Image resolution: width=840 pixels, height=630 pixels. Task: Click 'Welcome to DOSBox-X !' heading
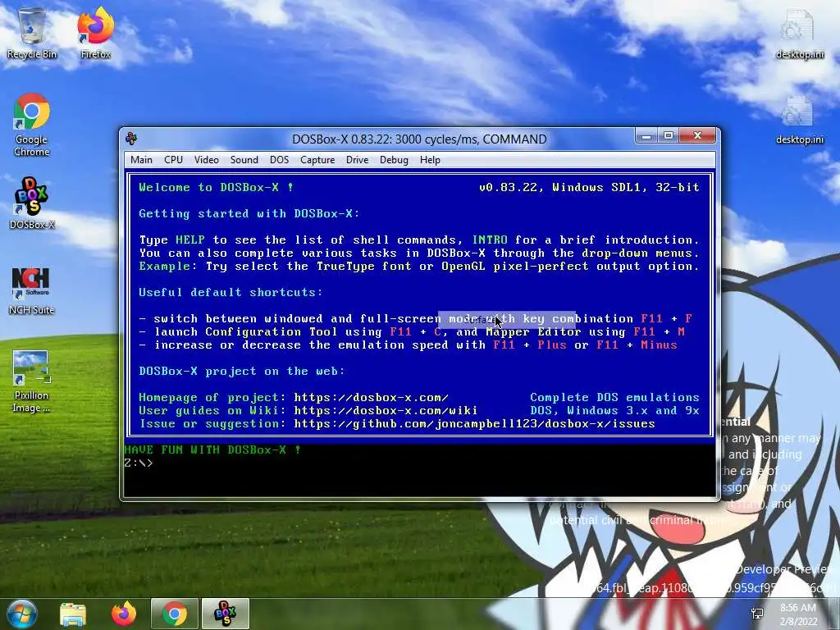point(216,188)
